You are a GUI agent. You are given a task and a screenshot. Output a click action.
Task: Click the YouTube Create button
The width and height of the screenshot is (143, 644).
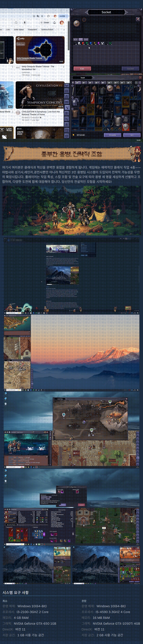(45, 23)
